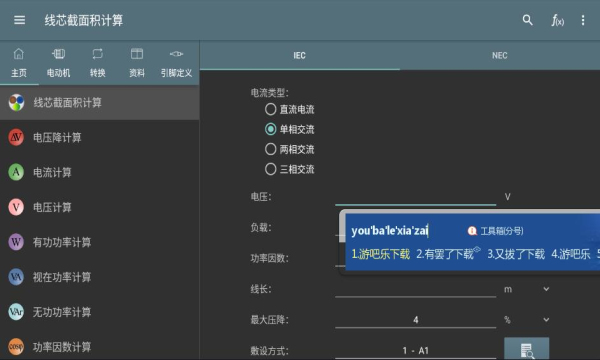The image size is (600, 360).
Task: Choose IME candidate 2.有罢了下载
Action: pos(445,254)
